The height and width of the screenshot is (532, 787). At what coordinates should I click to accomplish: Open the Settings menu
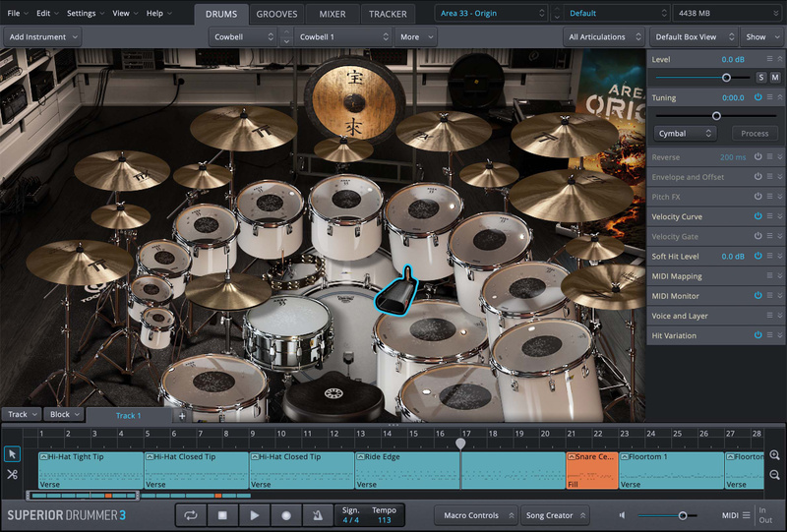[x=86, y=14]
